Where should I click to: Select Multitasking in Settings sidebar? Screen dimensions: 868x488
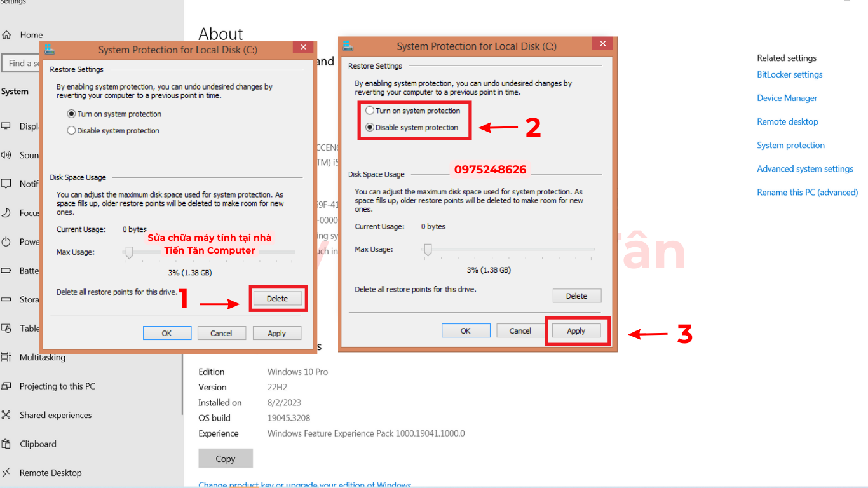43,357
